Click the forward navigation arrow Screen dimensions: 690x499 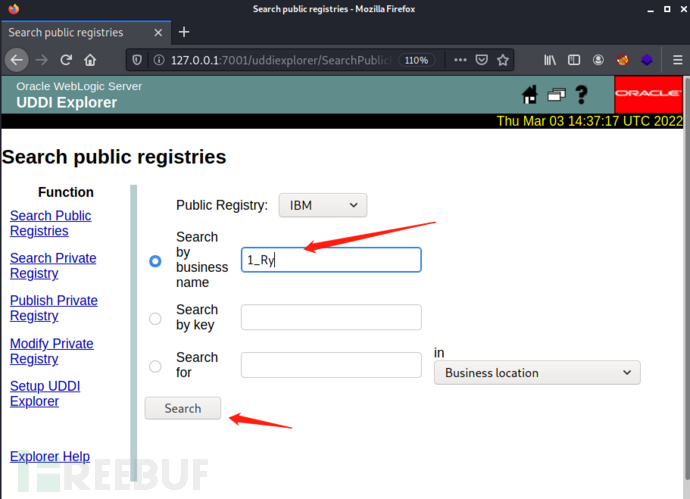[x=42, y=60]
